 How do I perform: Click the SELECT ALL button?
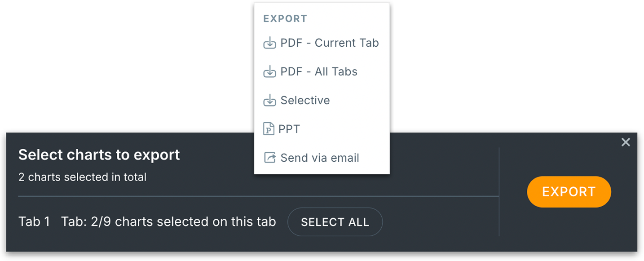click(335, 222)
